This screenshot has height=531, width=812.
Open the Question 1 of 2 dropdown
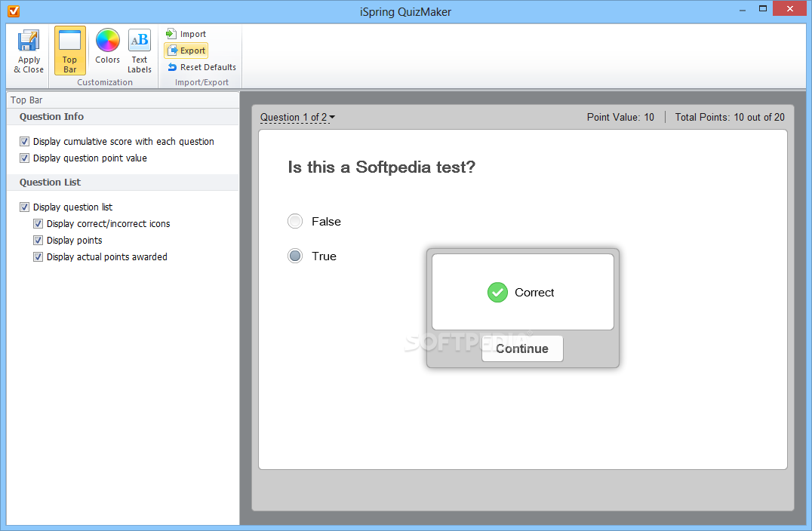tap(298, 118)
